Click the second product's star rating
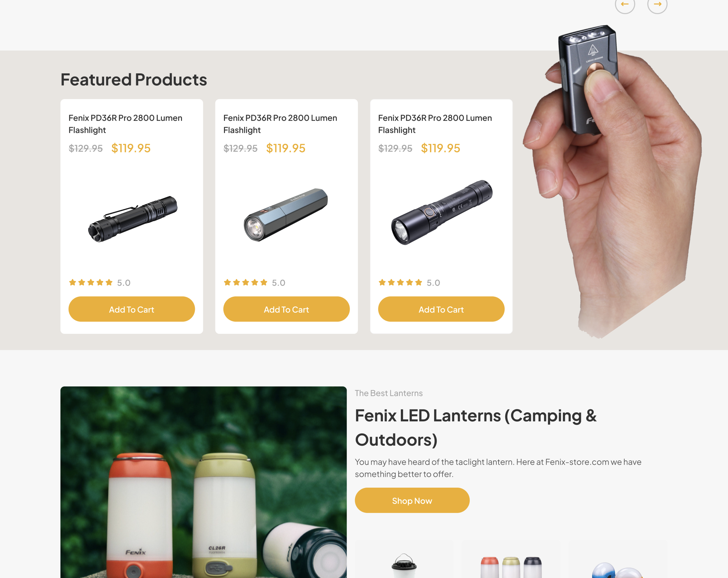728x578 pixels. coord(245,283)
